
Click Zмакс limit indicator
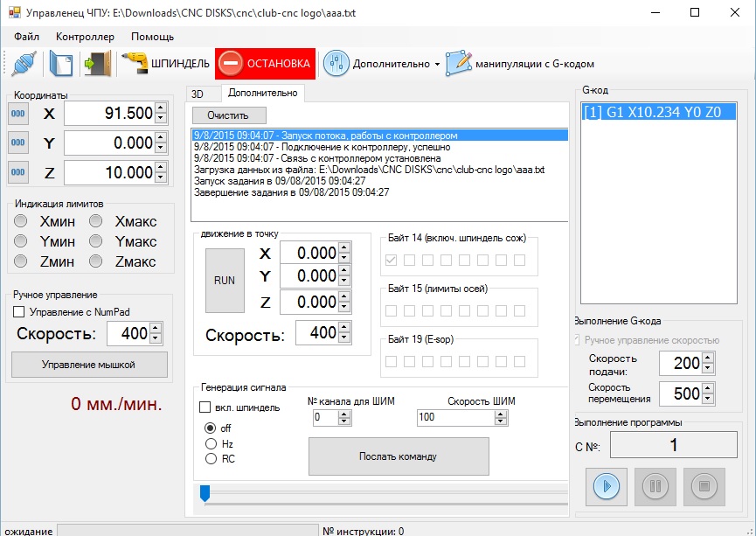tap(95, 261)
